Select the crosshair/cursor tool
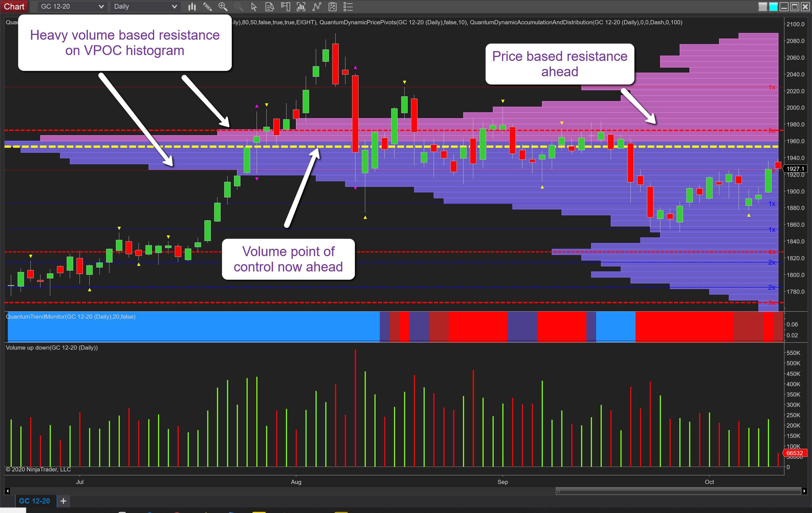The height and width of the screenshot is (513, 812). pyautogui.click(x=252, y=6)
